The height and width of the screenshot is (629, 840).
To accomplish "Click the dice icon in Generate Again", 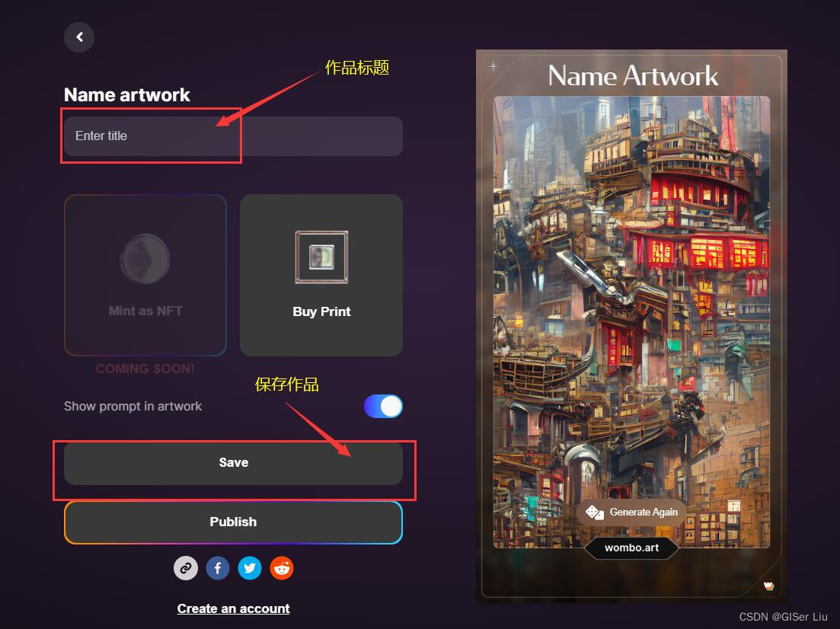I will tap(594, 512).
